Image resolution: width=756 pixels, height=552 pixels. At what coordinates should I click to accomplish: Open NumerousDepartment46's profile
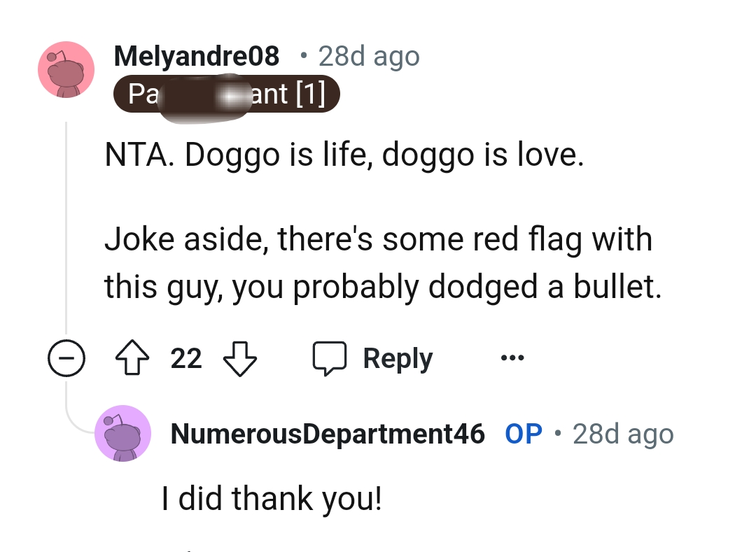click(328, 434)
